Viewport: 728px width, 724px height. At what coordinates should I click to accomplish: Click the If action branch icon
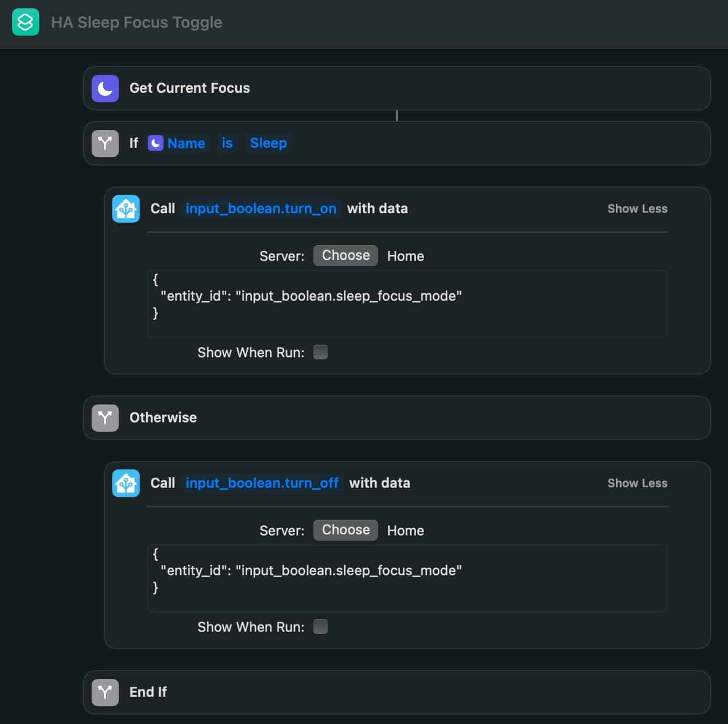(x=105, y=143)
